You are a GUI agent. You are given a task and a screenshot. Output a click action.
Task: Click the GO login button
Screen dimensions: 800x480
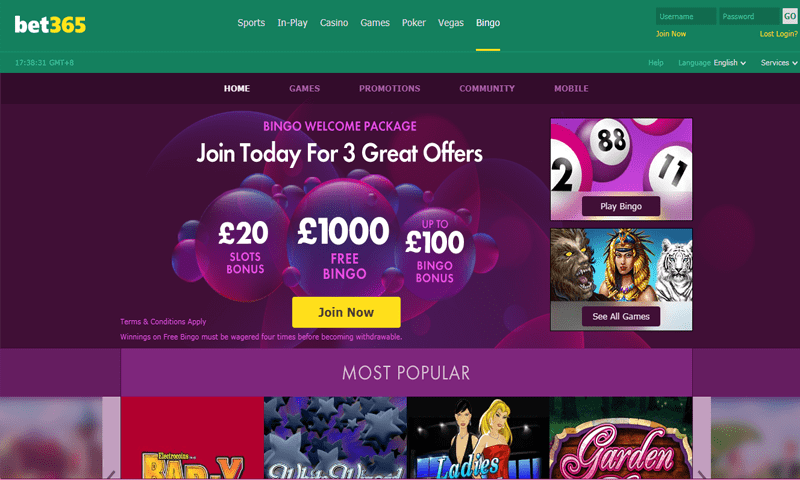(x=790, y=16)
